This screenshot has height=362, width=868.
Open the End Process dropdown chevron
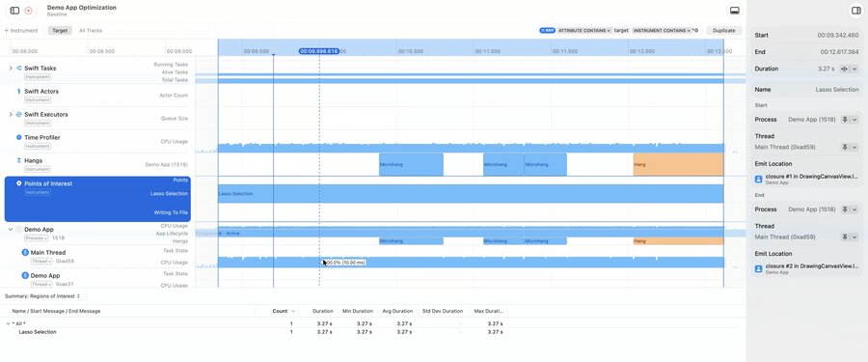854,209
